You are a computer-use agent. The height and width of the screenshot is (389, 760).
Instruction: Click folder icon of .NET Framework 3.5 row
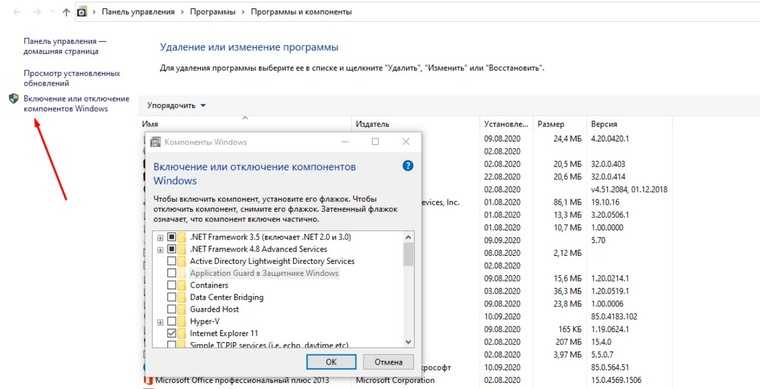click(x=182, y=237)
